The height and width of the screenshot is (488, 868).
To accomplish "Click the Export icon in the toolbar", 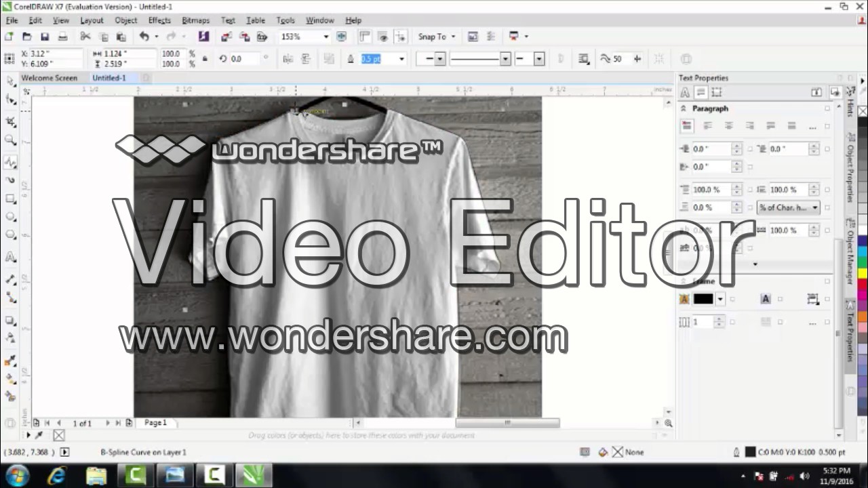I will [244, 37].
